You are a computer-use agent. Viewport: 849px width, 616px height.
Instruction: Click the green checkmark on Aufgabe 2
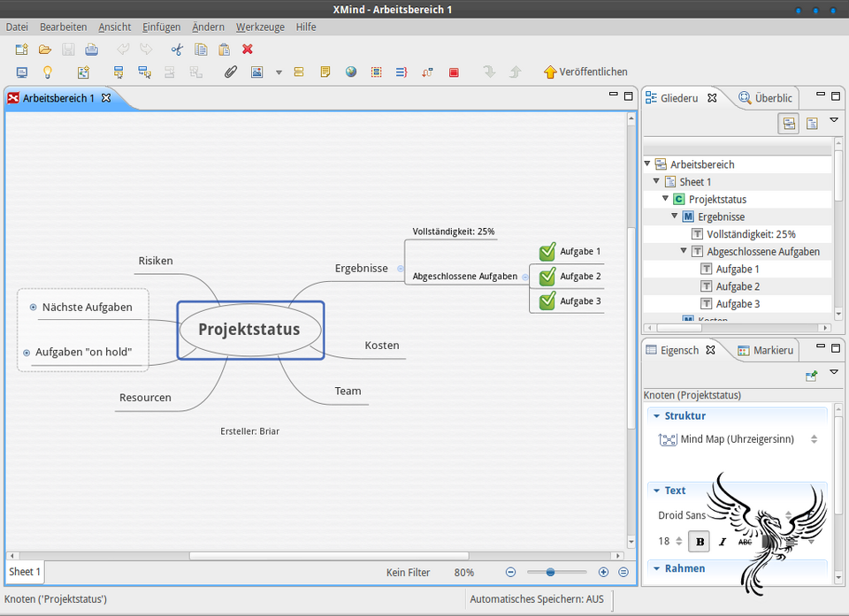(547, 276)
